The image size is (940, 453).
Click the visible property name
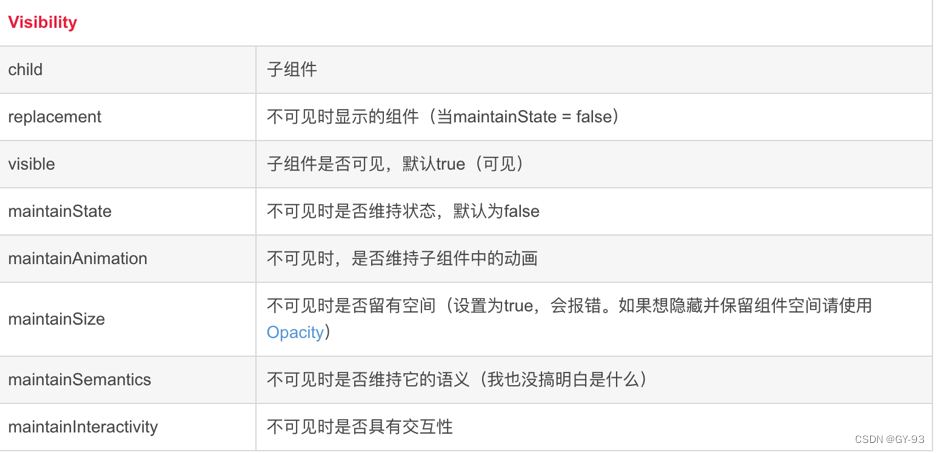click(31, 164)
